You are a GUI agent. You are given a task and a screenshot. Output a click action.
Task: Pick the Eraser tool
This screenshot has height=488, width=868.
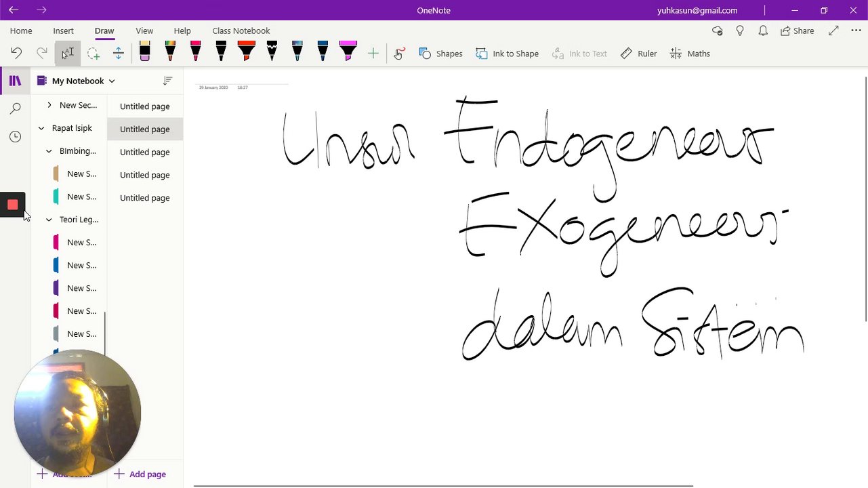(x=144, y=52)
